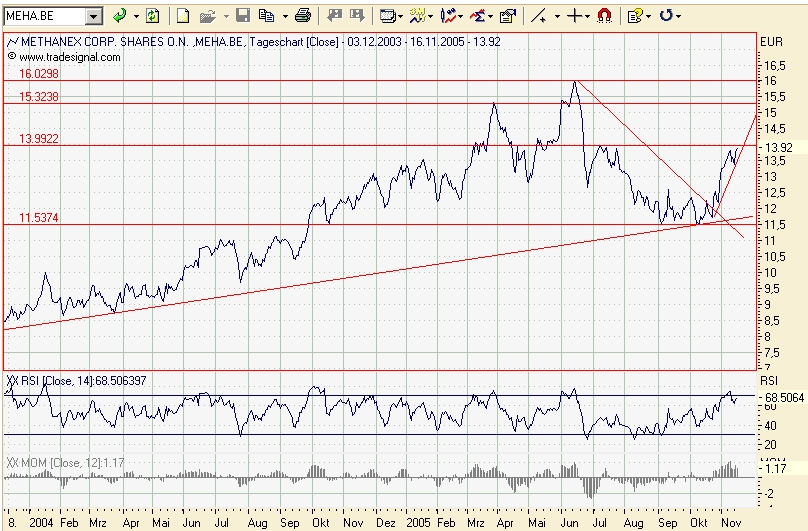The height and width of the screenshot is (531, 808).
Task: Click the open folder icon
Action: point(207,16)
